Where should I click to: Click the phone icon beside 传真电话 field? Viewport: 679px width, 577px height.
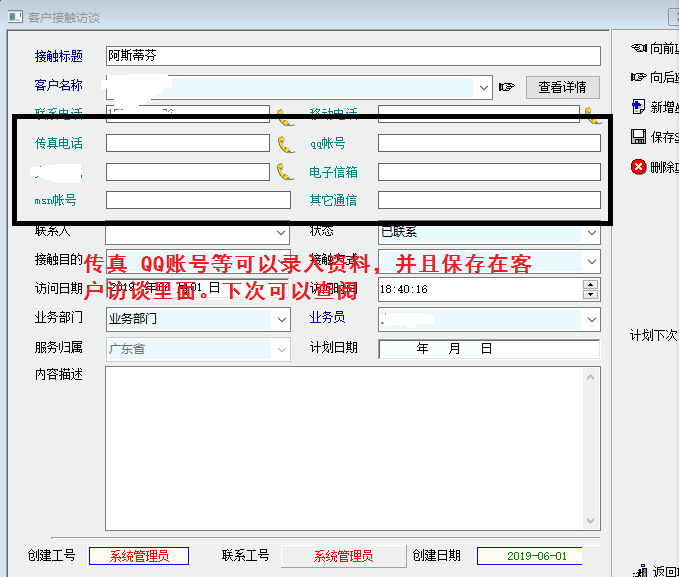pos(286,143)
